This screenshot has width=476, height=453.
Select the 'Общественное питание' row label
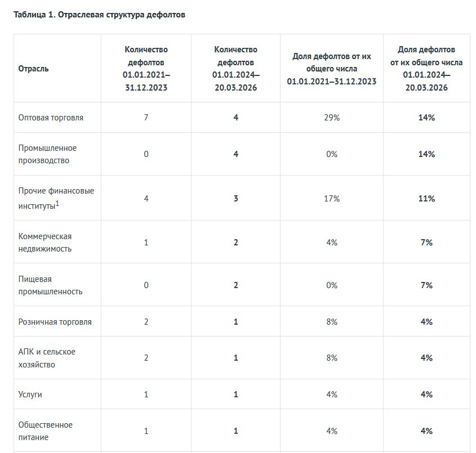coord(45,431)
